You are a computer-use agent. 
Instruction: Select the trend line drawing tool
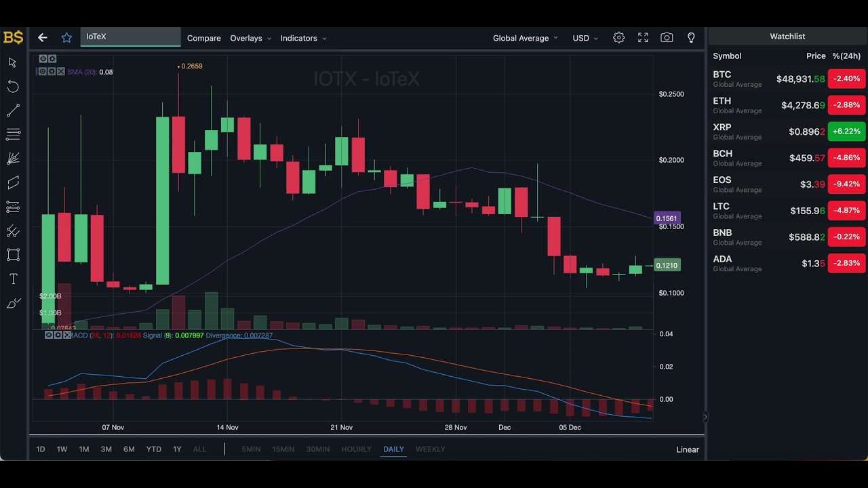coord(13,110)
